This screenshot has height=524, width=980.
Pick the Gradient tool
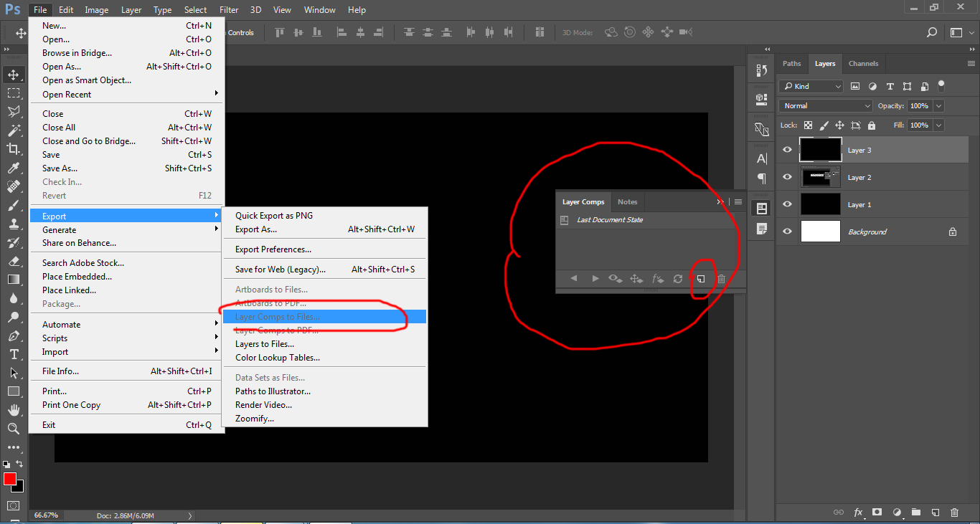click(14, 280)
